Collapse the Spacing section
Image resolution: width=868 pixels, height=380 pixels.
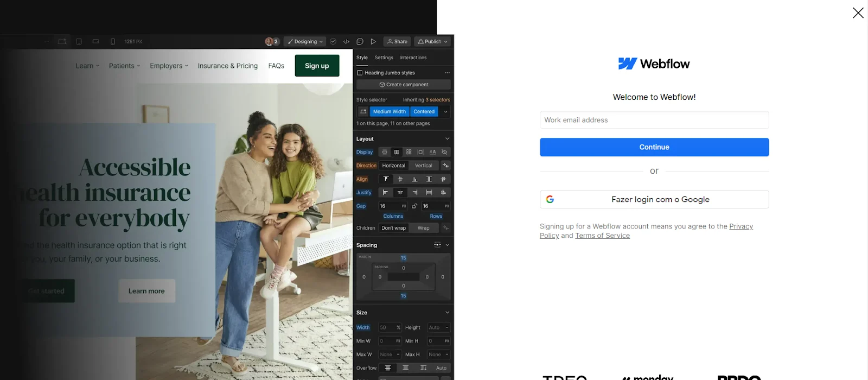click(x=447, y=245)
